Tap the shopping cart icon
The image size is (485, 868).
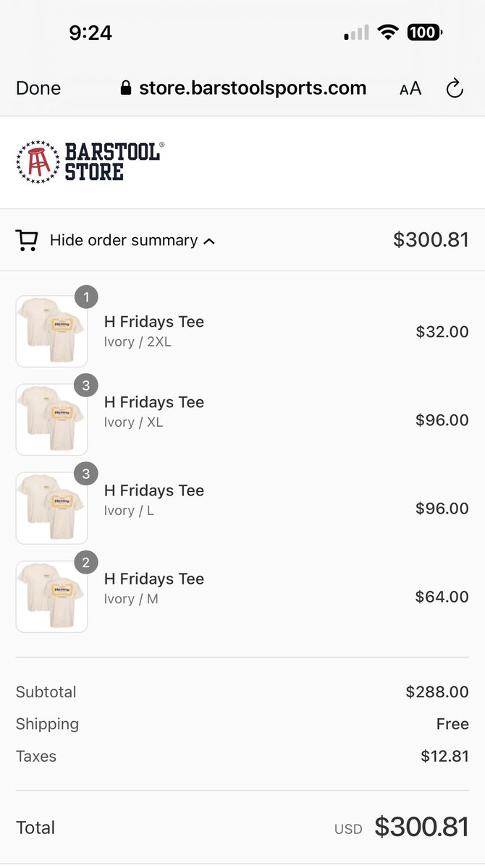pos(28,240)
